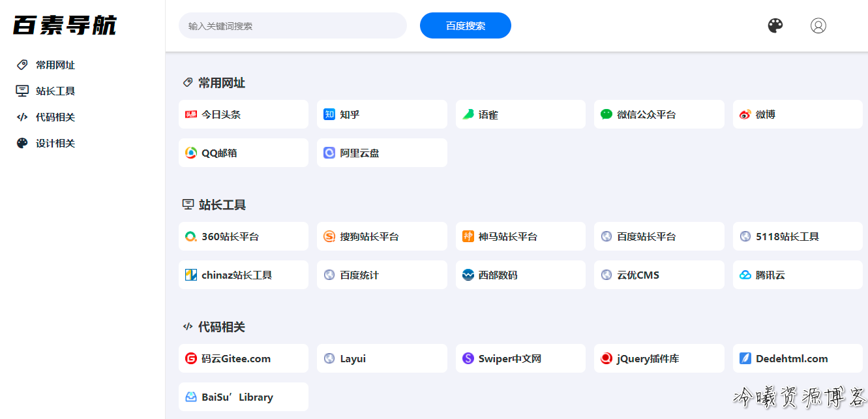This screenshot has height=419, width=868.
Task: Click the QQ邮箱 colorful icon
Action: pyautogui.click(x=191, y=153)
